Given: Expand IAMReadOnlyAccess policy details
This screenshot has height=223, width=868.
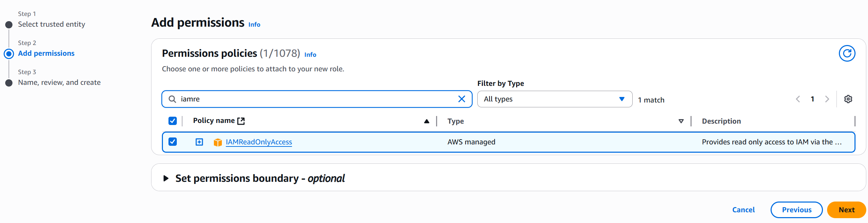Looking at the screenshot, I should [x=199, y=142].
